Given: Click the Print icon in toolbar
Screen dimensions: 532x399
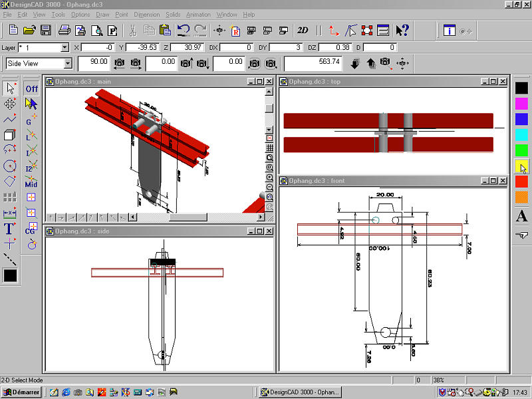Looking at the screenshot, I should 64,30.
